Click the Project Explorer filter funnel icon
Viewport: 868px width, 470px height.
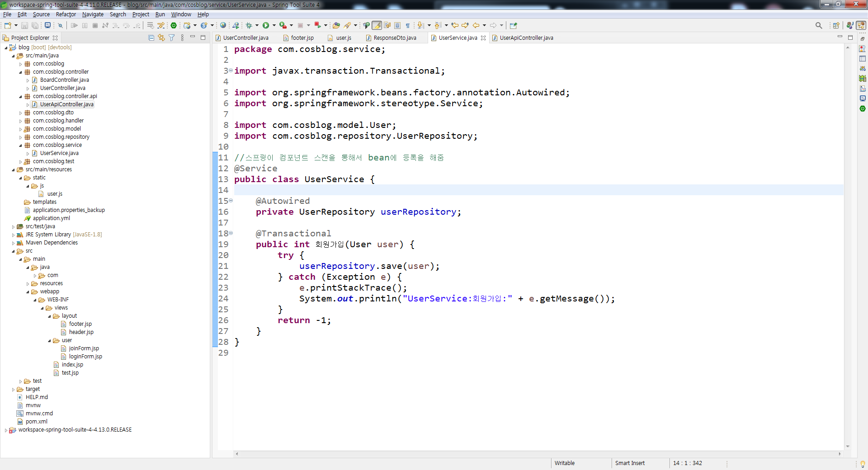tap(172, 38)
